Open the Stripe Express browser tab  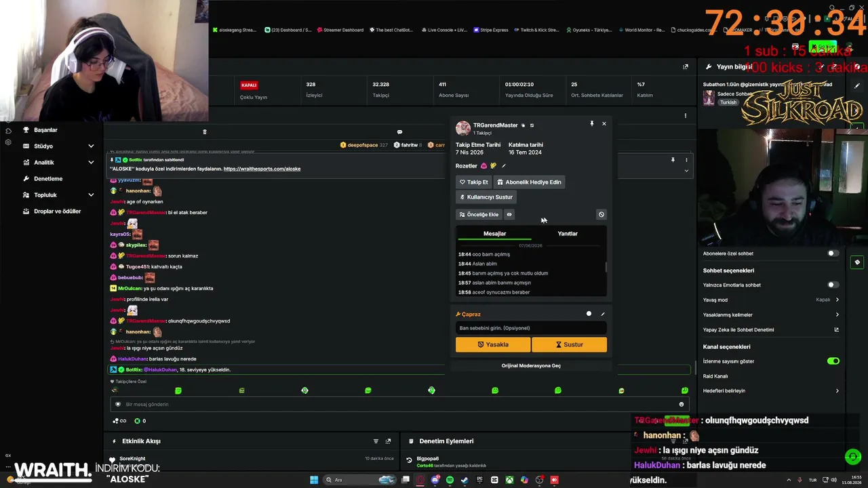[490, 30]
